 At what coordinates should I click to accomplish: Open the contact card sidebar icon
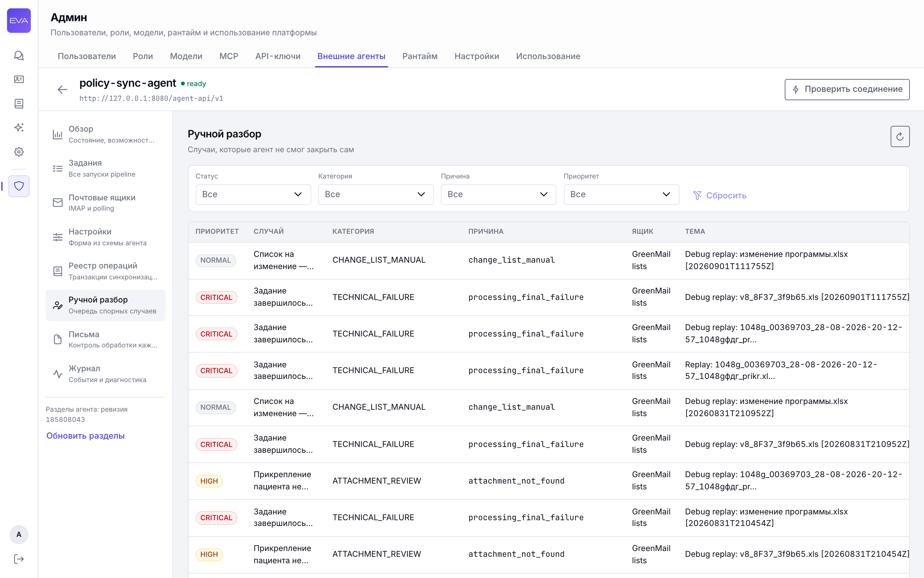click(x=19, y=79)
